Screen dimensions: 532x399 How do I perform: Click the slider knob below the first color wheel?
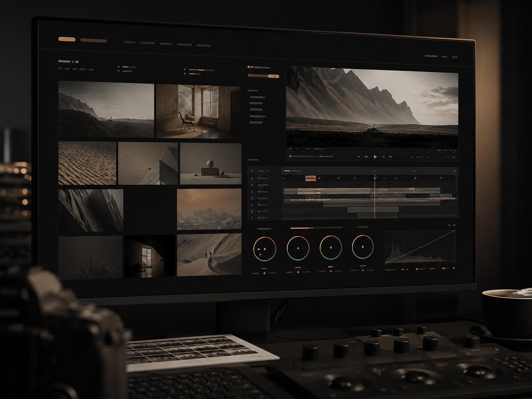coord(265,273)
